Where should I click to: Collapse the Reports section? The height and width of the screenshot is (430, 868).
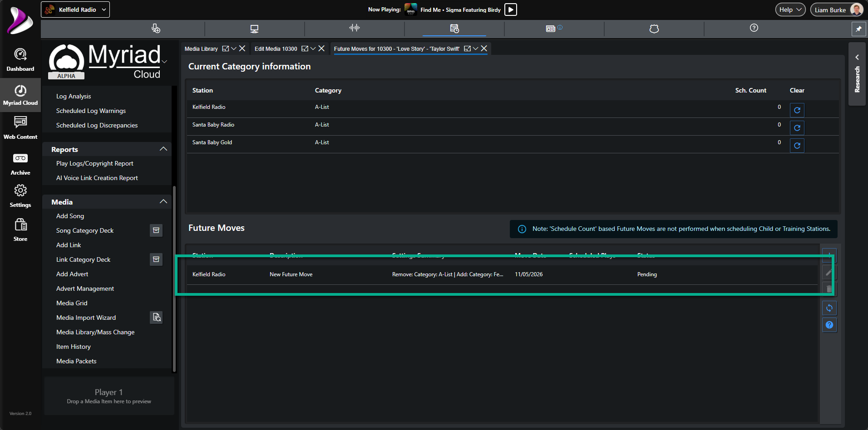[x=163, y=149]
